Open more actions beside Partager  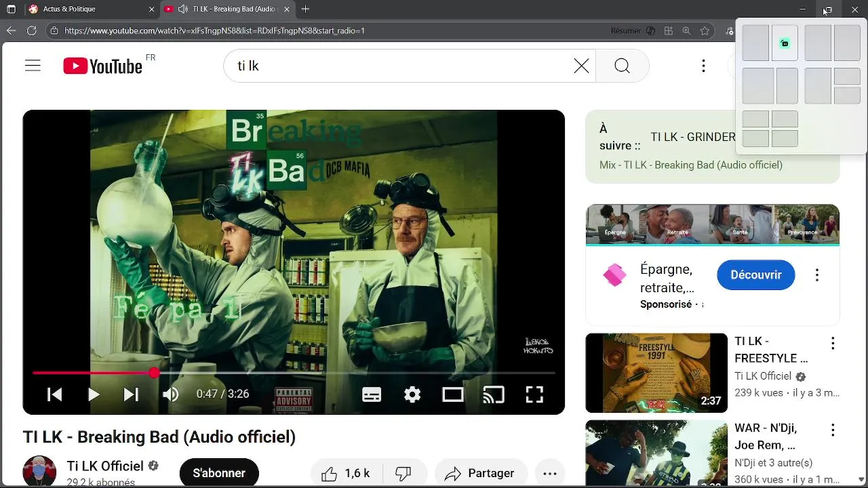[550, 473]
